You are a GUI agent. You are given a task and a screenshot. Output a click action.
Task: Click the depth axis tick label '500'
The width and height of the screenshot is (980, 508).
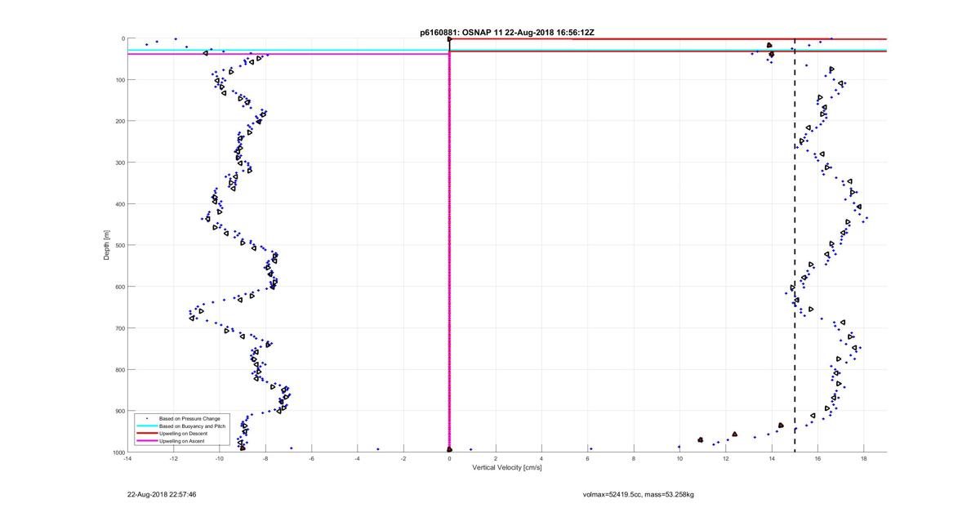tap(119, 245)
